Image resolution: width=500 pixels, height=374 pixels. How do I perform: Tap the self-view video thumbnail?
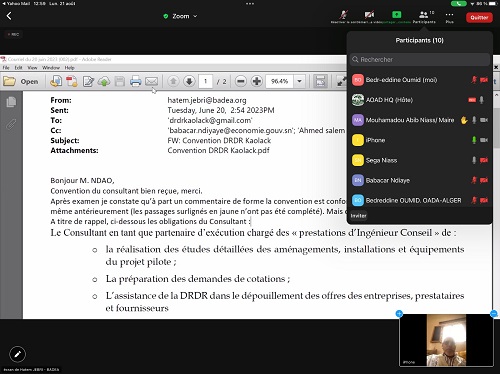446,341
